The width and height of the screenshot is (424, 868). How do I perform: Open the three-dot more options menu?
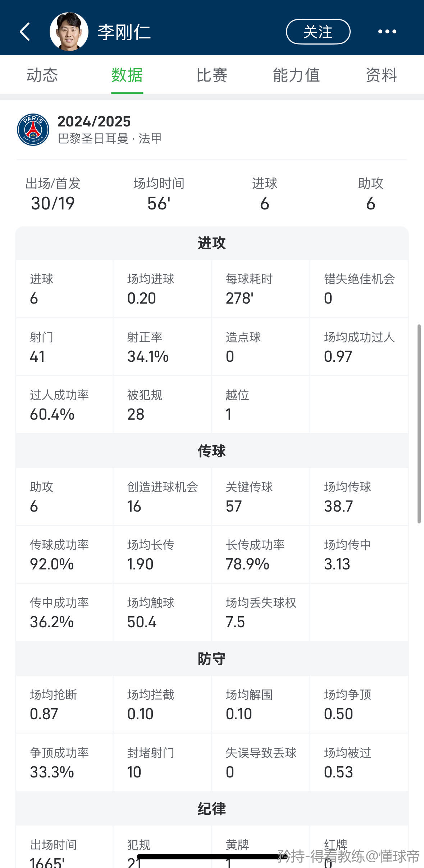387,32
